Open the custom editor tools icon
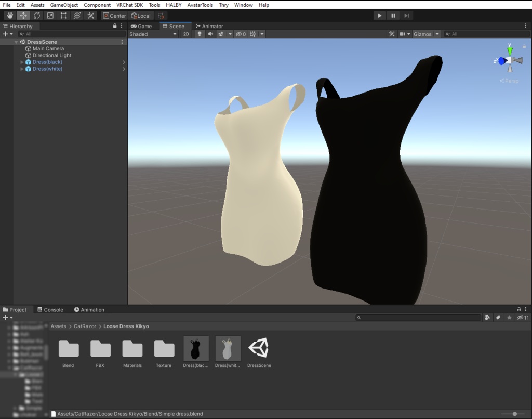The height and width of the screenshot is (419, 532). coord(90,15)
